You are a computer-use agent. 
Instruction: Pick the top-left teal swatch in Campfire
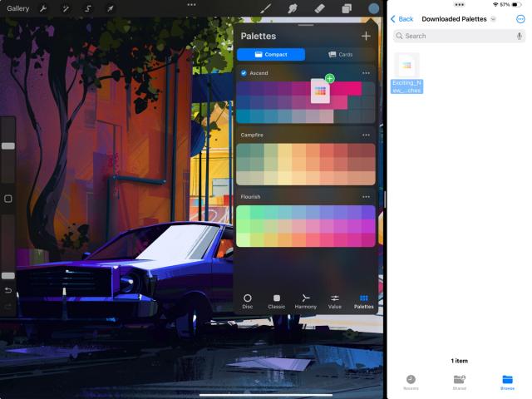[244, 150]
